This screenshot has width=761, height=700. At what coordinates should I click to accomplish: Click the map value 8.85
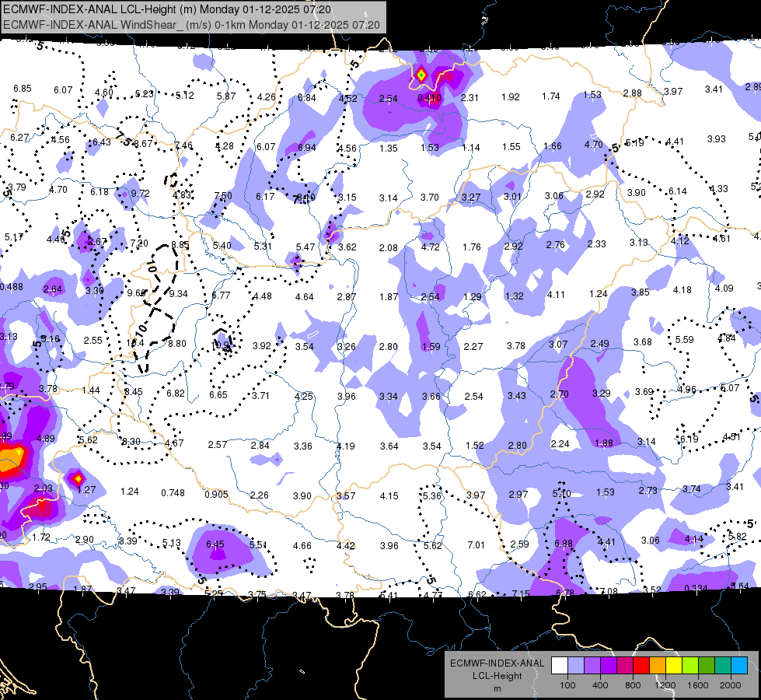[x=180, y=245]
